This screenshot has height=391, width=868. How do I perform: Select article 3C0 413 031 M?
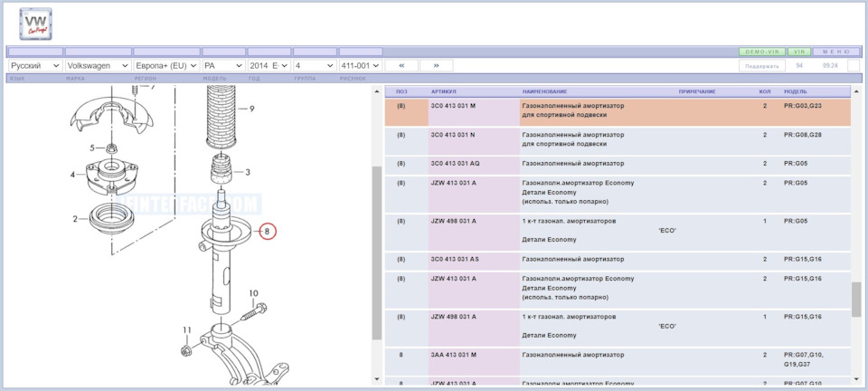[x=453, y=105]
